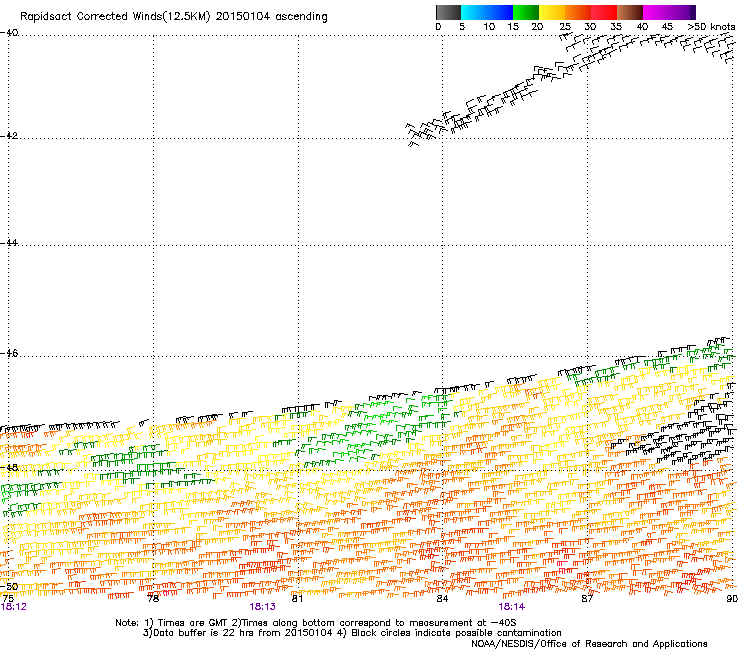740x650 pixels.
Task: Click the 84 longitude axis label
Action: [x=442, y=598]
